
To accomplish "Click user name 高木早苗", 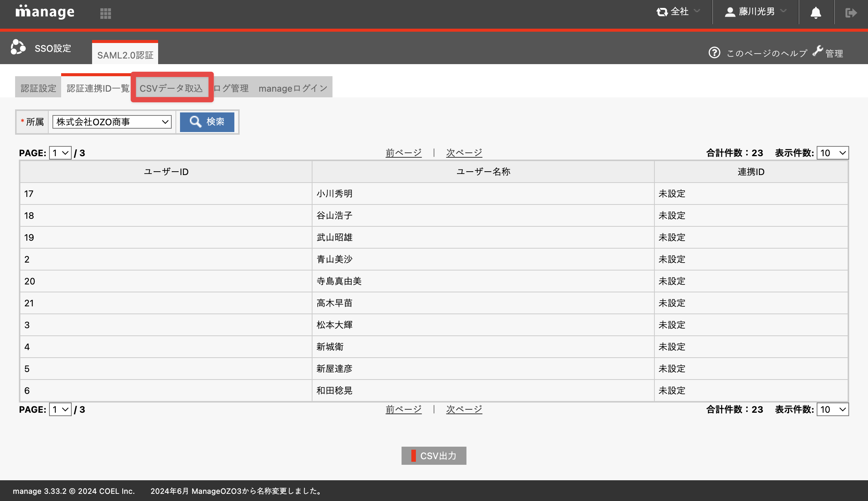I will (334, 303).
